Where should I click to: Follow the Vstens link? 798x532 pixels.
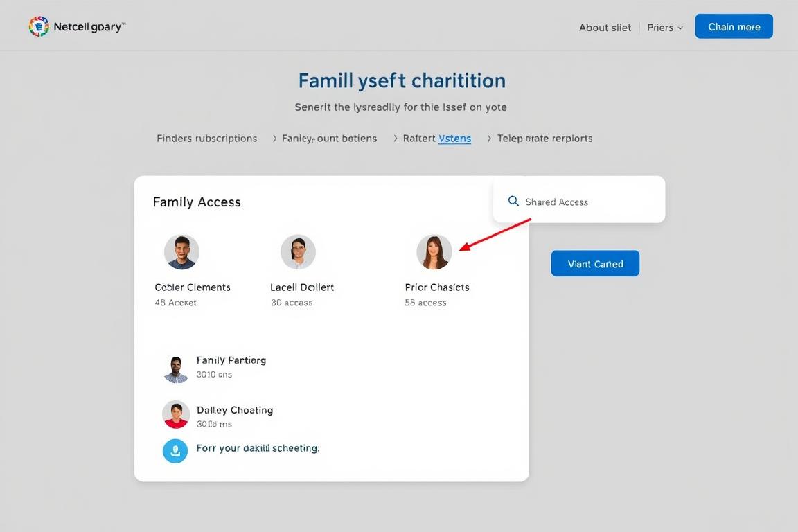click(454, 139)
